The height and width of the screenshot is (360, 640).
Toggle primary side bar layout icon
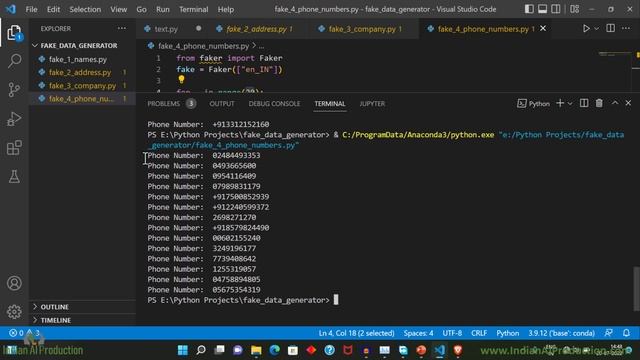[x=529, y=9]
